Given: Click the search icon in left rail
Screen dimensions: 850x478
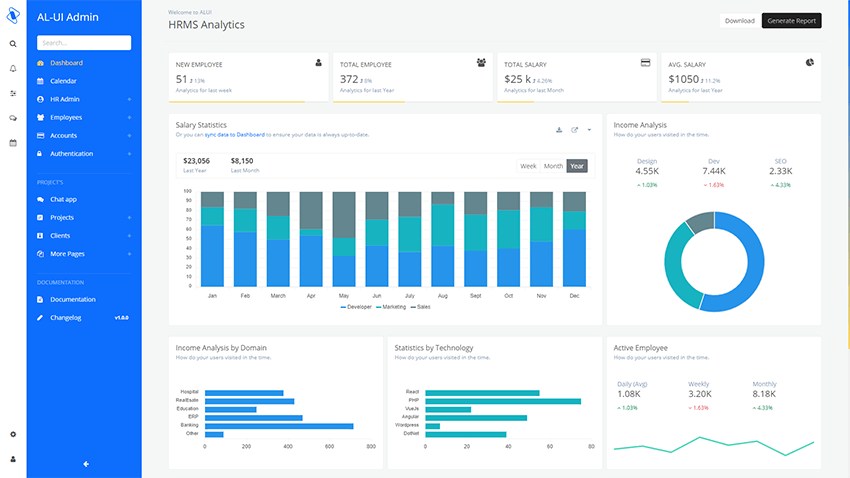Looking at the screenshot, I should [x=13, y=44].
